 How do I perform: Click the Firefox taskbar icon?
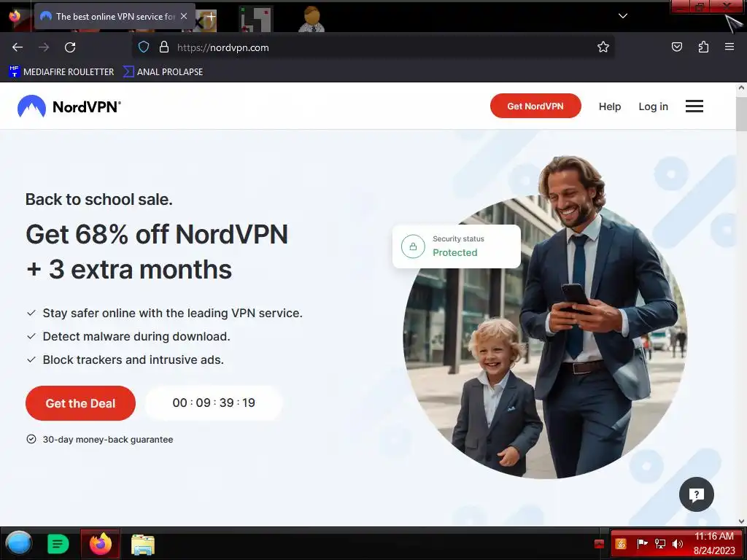100,544
